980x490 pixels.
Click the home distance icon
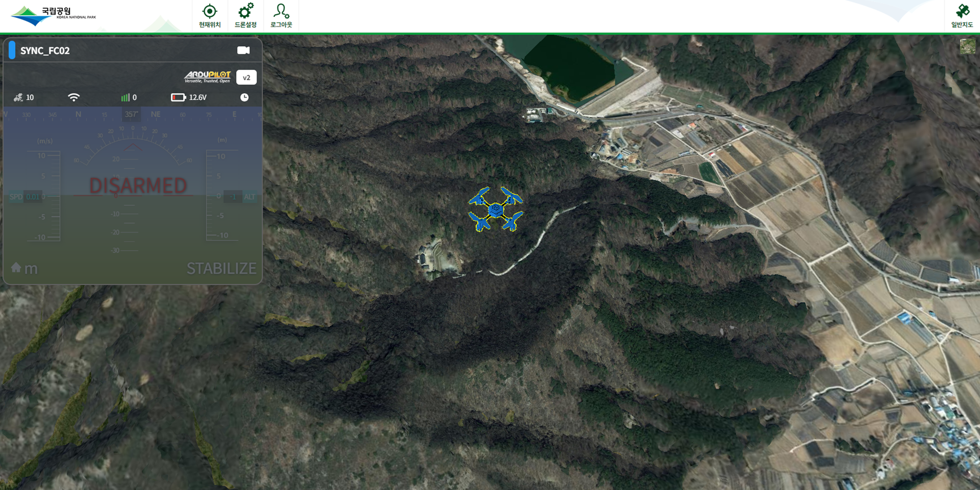[x=16, y=268]
